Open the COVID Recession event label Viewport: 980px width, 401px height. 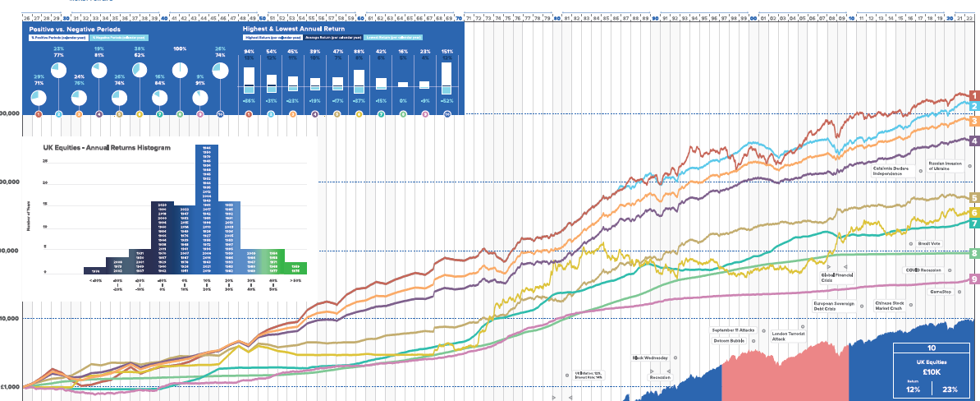pos(923,270)
